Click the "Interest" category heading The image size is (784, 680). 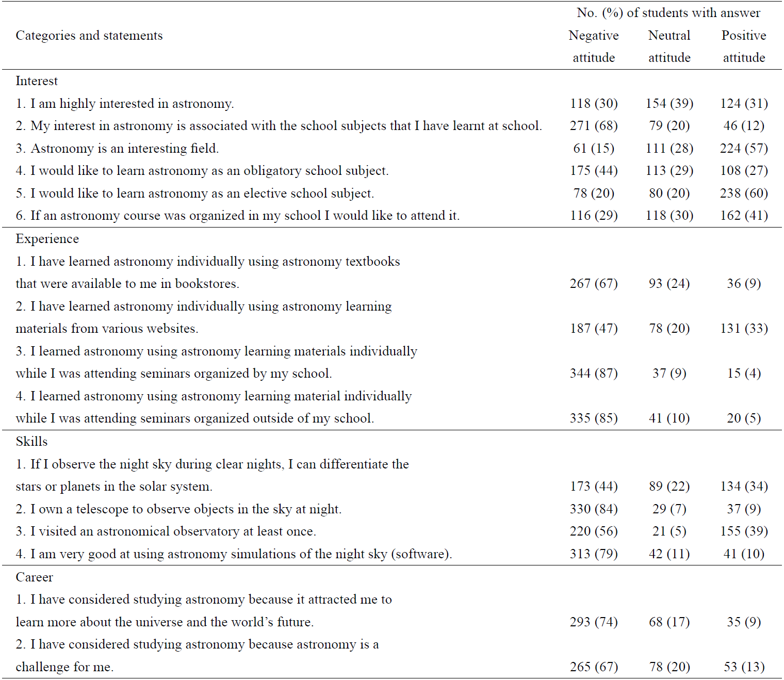coord(37,81)
